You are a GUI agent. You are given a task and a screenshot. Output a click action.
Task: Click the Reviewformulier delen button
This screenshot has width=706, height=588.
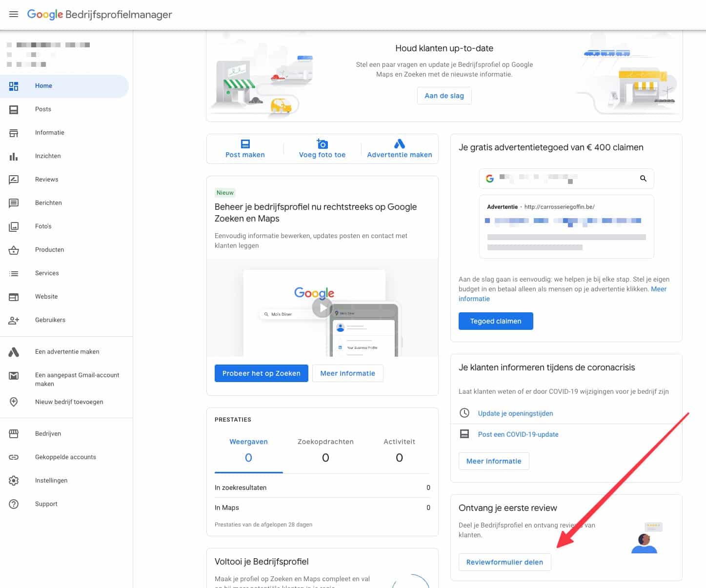point(504,562)
